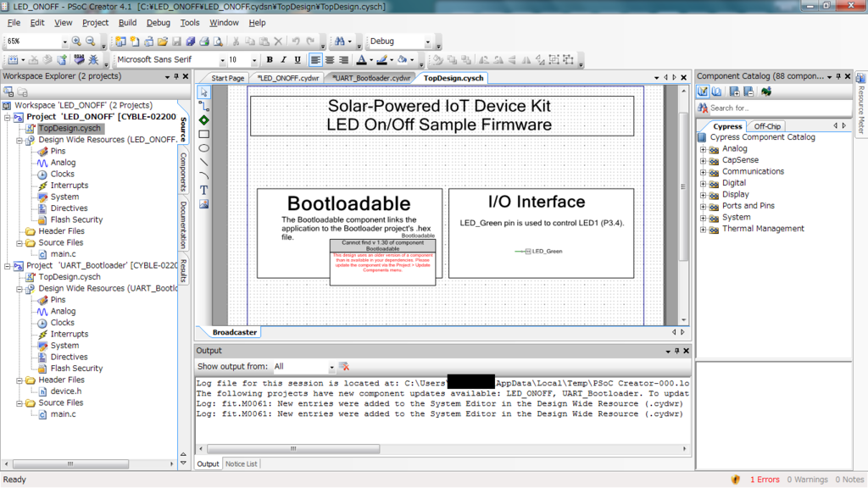The width and height of the screenshot is (868, 488).
Task: Select the Text tool
Action: click(203, 190)
